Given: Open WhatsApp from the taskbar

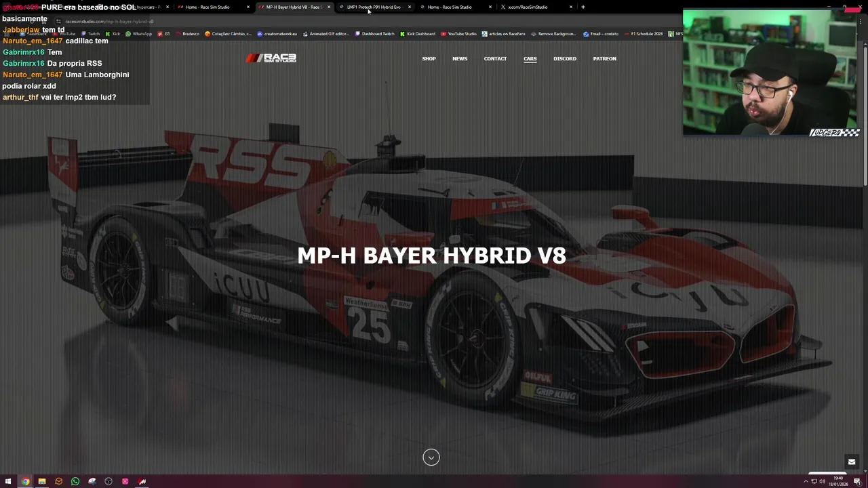Looking at the screenshot, I should point(75,482).
